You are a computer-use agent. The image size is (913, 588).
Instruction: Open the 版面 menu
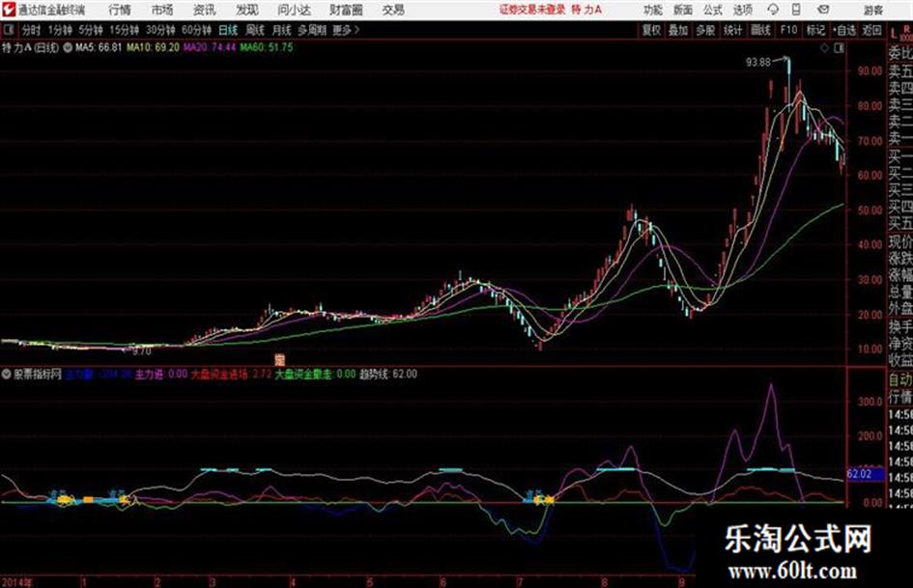click(682, 10)
